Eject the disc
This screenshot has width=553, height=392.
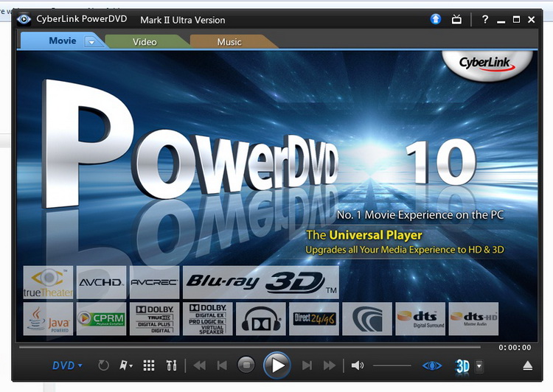click(528, 365)
